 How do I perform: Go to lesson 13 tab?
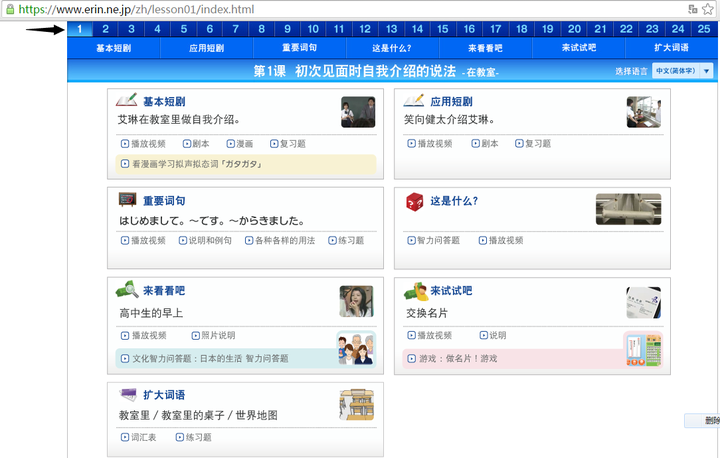pos(391,29)
